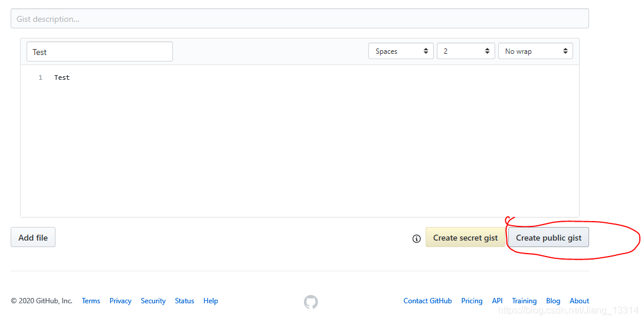Click the Add file button

point(33,238)
